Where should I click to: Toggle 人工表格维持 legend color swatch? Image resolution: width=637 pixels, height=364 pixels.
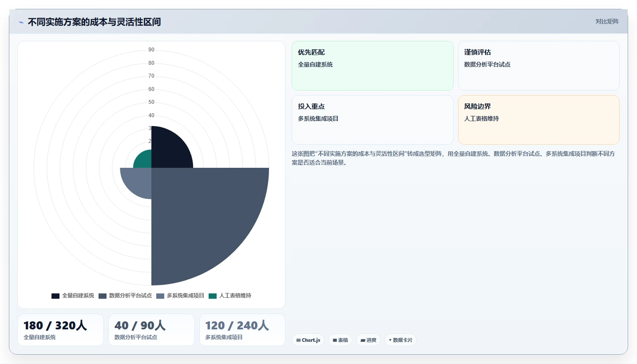(x=213, y=296)
